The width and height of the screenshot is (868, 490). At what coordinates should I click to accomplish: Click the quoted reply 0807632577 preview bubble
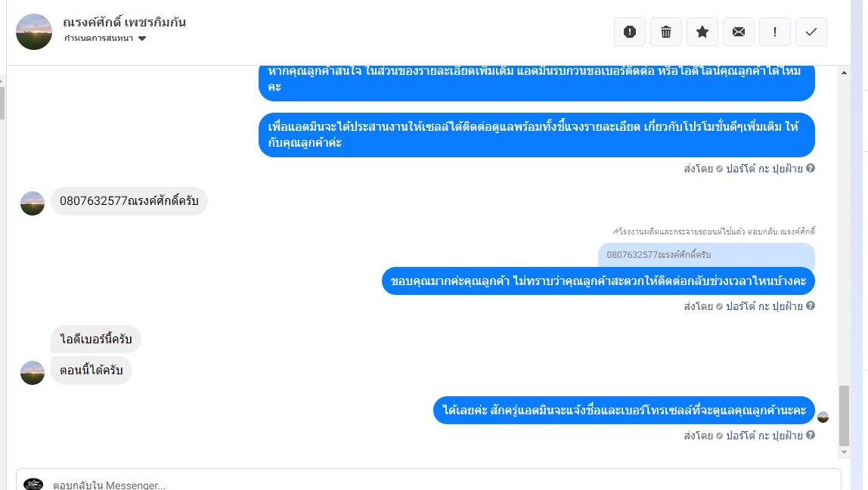click(x=705, y=255)
